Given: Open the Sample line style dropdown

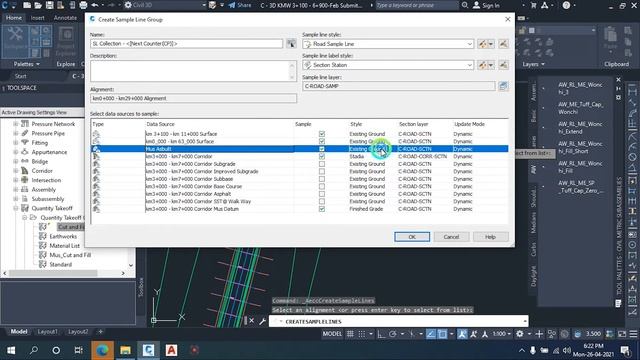Looking at the screenshot, I should pyautogui.click(x=469, y=44).
